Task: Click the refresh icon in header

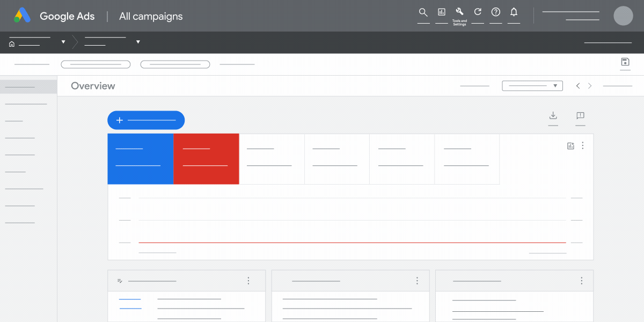Action: [x=478, y=12]
